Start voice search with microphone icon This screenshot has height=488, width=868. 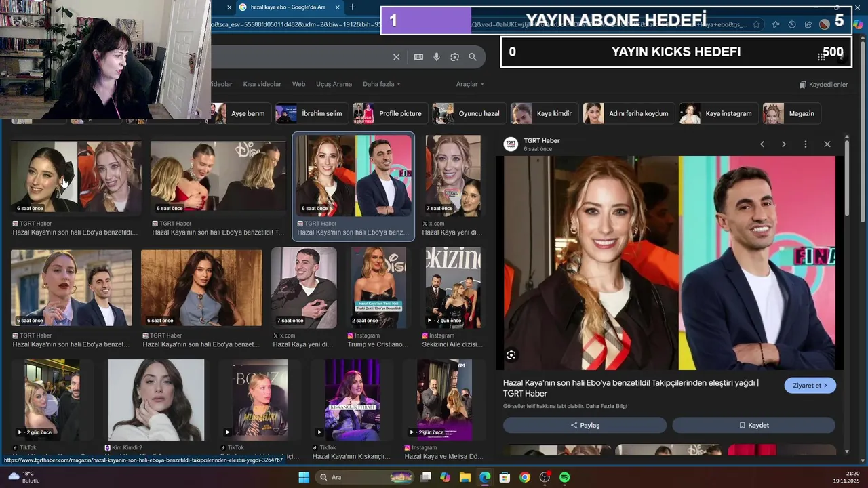[437, 57]
